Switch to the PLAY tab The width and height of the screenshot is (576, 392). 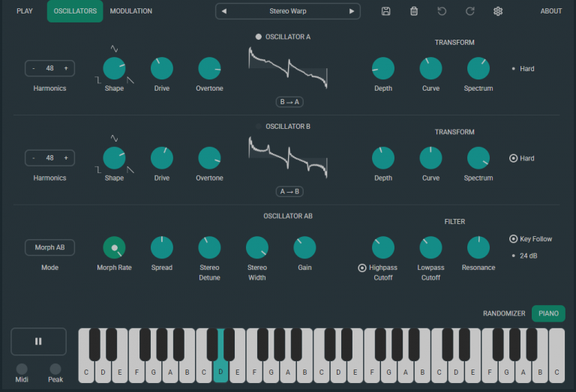tap(25, 11)
